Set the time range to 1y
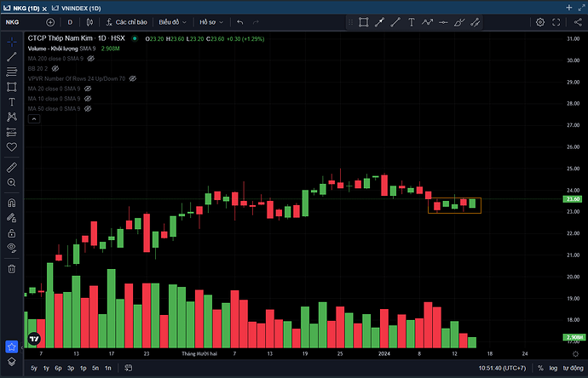588x378 pixels. (46, 369)
